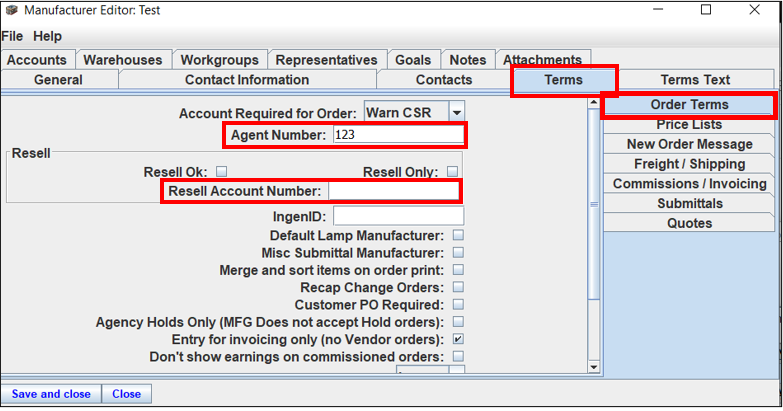783x411 pixels.
Task: Open Commissions / Invoicing side tab
Action: coord(689,184)
